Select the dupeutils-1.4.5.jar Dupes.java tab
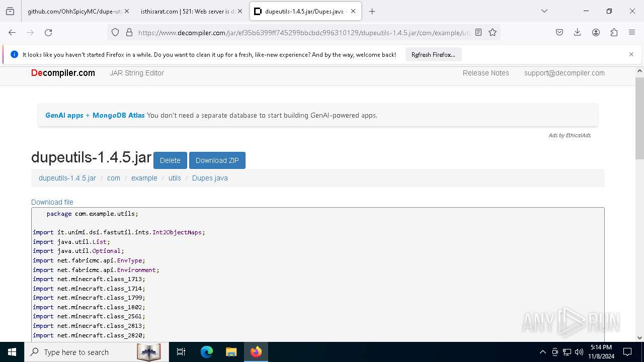This screenshot has width=644, height=362. (305, 11)
